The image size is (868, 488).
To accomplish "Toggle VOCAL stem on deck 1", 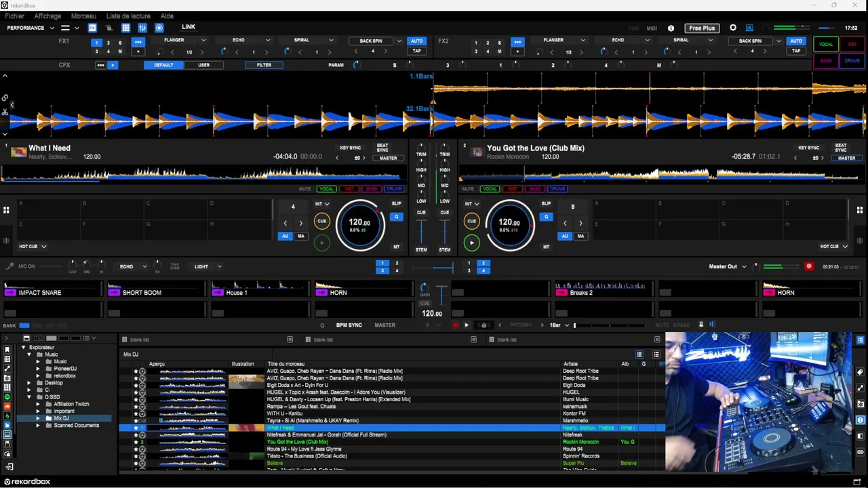I will [327, 189].
